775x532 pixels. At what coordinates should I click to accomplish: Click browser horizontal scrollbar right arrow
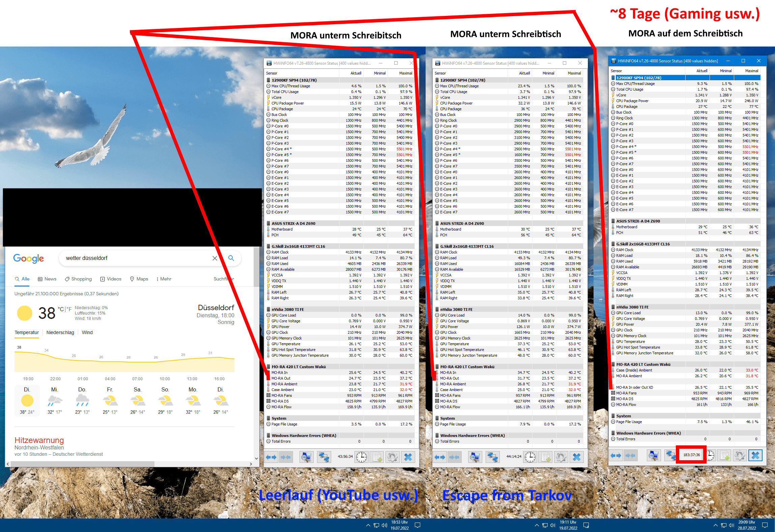[251, 464]
